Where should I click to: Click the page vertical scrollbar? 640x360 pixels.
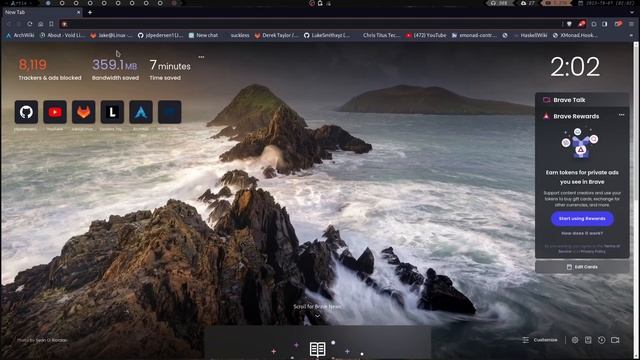coord(636,200)
